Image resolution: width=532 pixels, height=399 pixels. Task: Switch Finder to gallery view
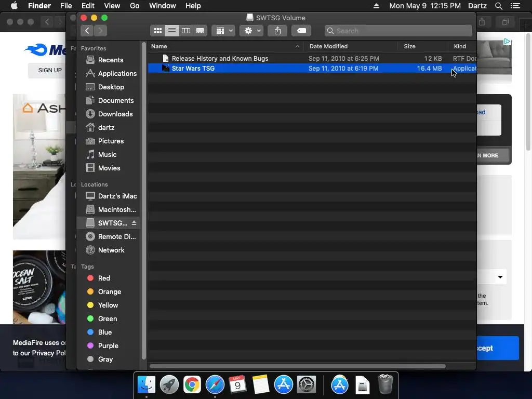200,31
